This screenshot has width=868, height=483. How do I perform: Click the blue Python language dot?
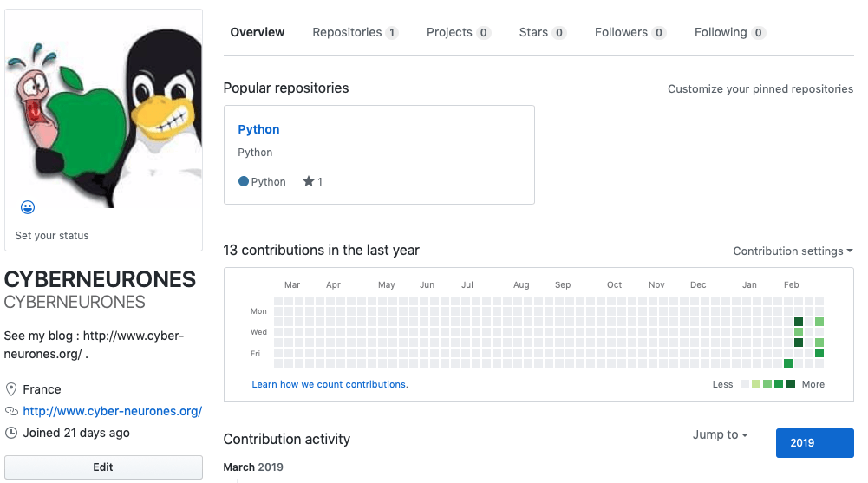pyautogui.click(x=244, y=181)
